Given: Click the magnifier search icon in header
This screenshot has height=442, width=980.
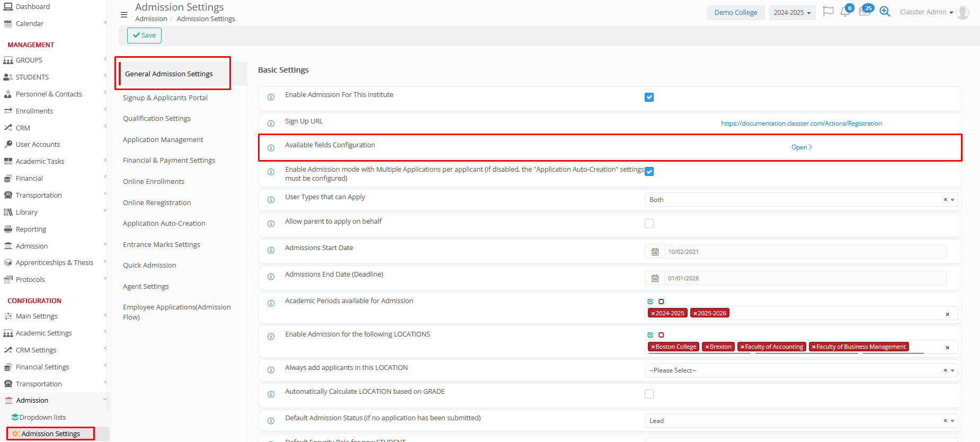Looking at the screenshot, I should [885, 12].
